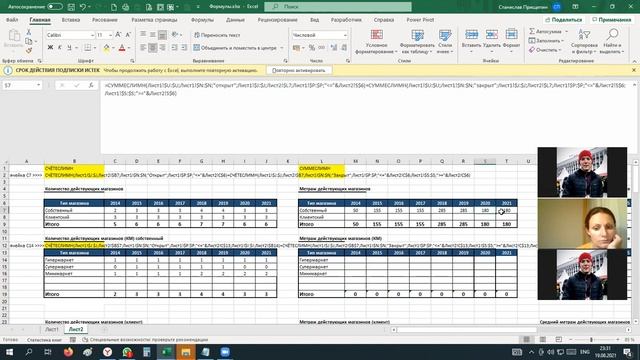Click Повторно активировать button
640x360 pixels.
pyautogui.click(x=299, y=70)
